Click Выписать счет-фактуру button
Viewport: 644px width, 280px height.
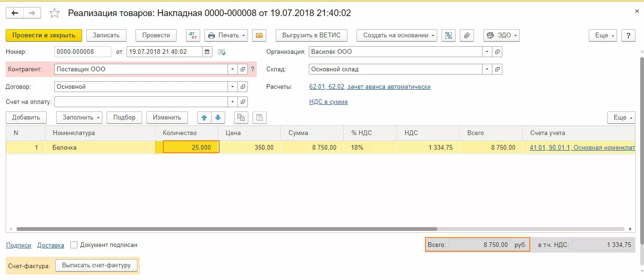[96, 265]
